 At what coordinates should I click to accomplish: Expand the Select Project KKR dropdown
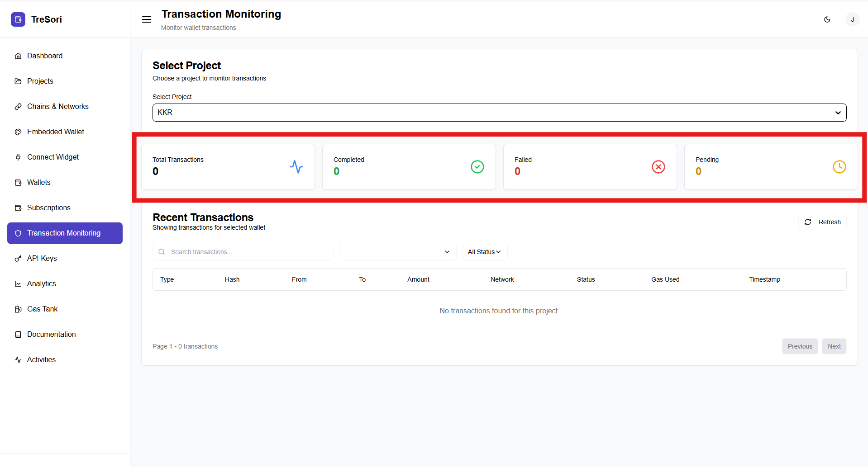pos(499,113)
